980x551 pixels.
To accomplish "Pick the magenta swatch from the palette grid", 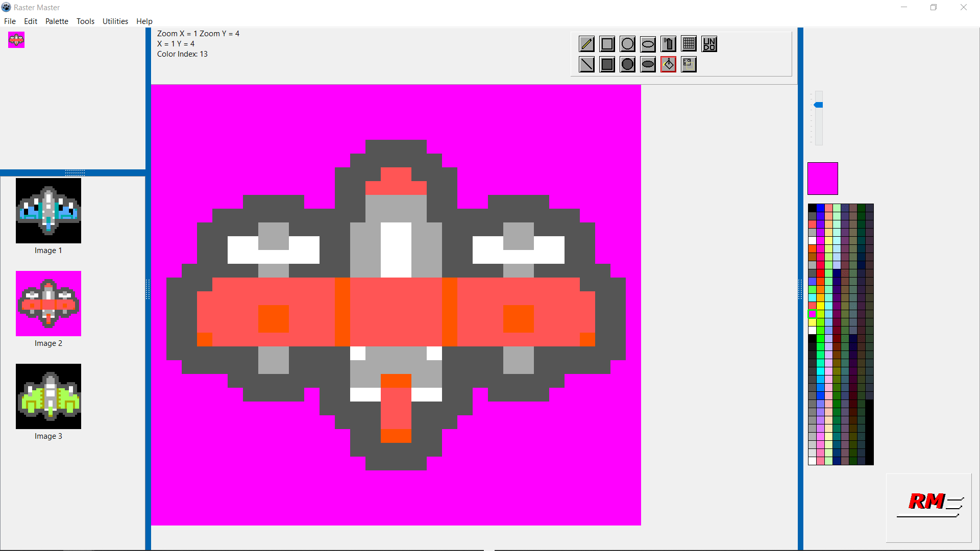I will pyautogui.click(x=812, y=314).
